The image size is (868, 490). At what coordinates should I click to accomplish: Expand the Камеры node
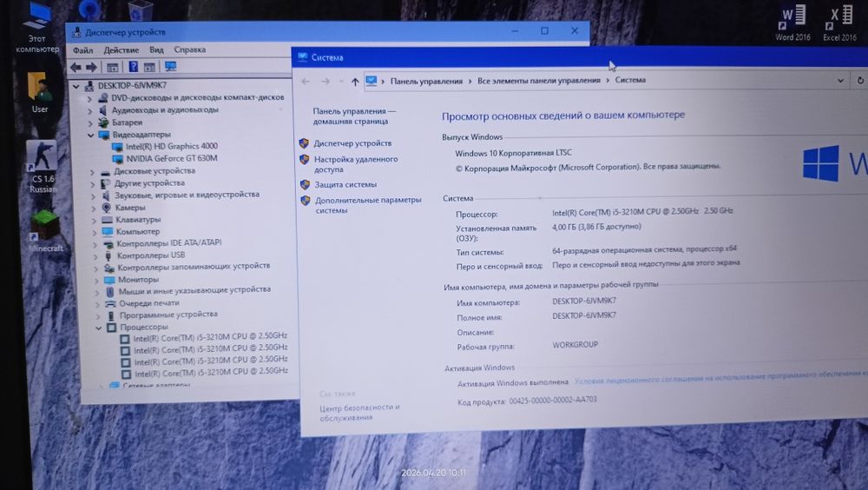[x=94, y=209]
